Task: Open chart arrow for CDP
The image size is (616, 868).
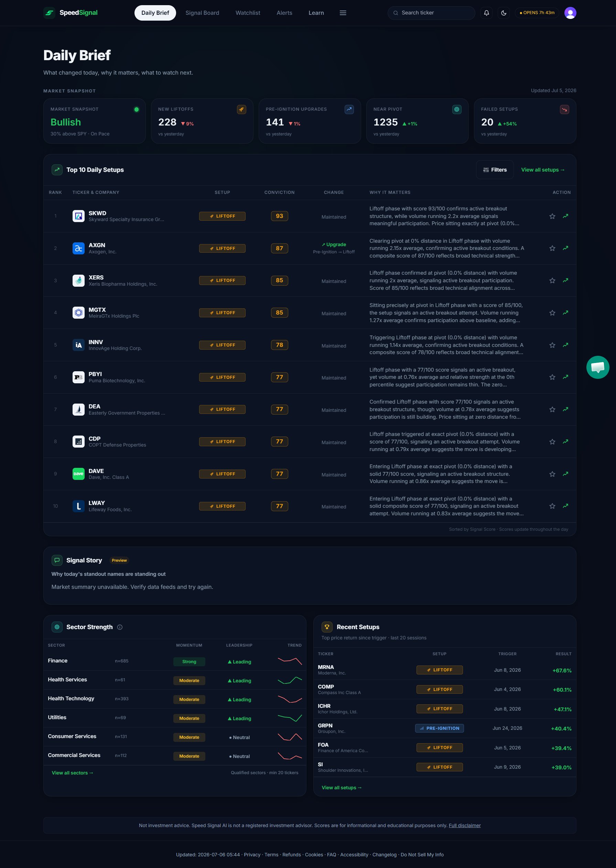Action: click(x=565, y=442)
